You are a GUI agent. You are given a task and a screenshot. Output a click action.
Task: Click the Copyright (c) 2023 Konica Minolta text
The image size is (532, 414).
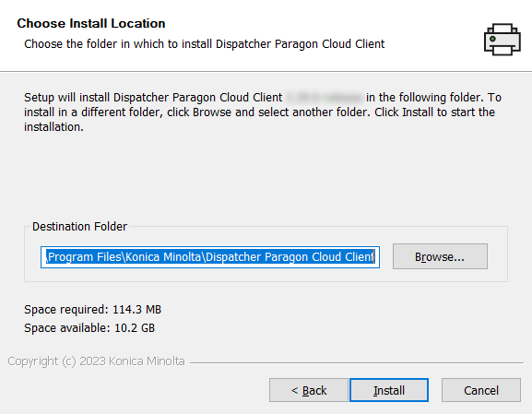click(97, 361)
